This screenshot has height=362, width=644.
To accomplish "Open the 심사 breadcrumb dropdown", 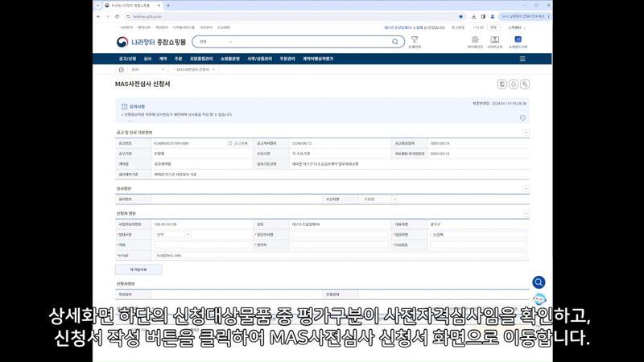I will [x=148, y=70].
